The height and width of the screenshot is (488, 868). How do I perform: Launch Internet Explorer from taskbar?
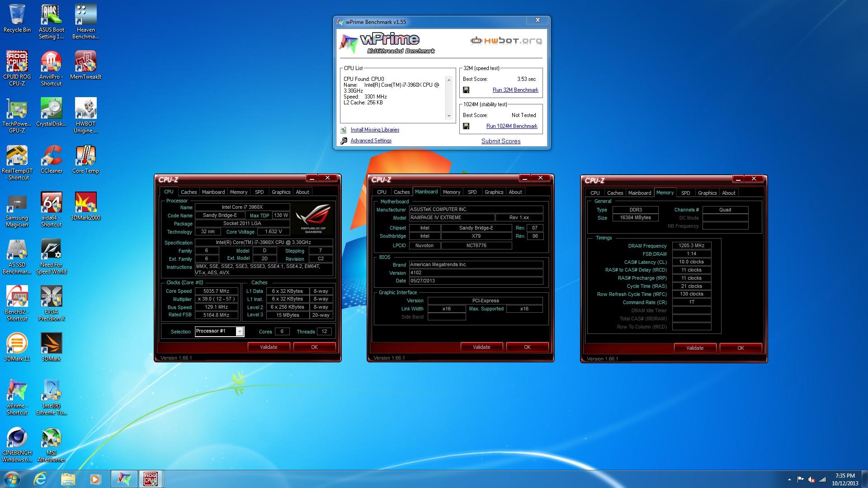(x=41, y=479)
